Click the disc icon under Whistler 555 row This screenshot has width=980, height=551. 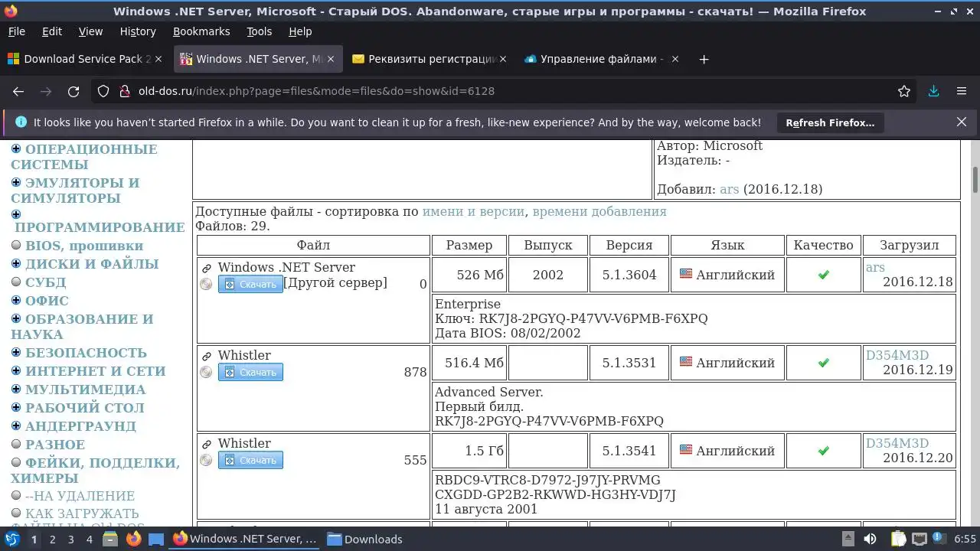206,461
